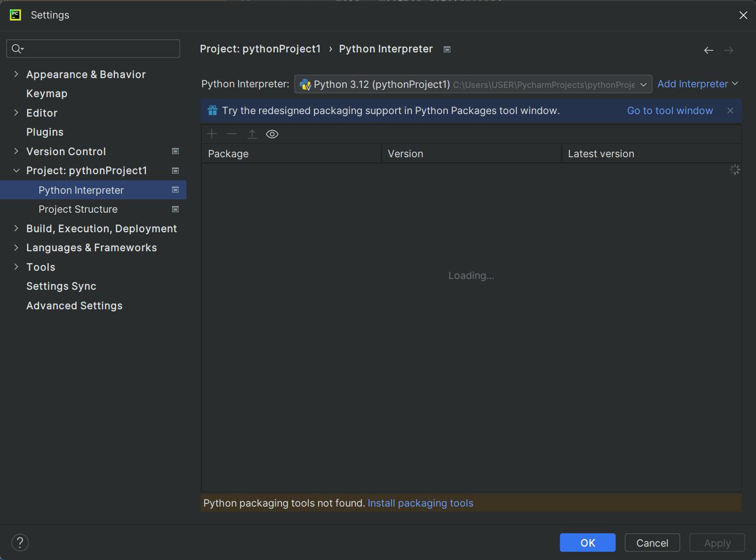Screen dimensions: 756x560
Task: Click the Go to tool window link
Action: pos(670,110)
